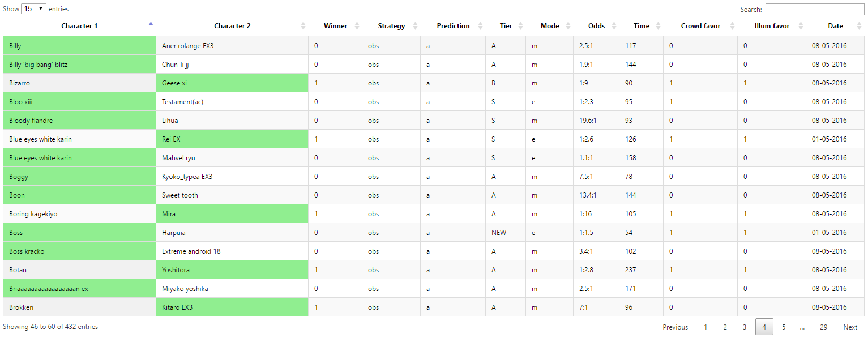Click the 'Bloody flandre' cell

(79, 121)
